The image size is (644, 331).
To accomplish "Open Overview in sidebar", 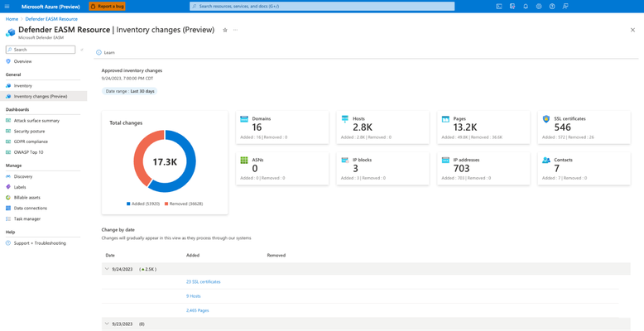I will (22, 61).
